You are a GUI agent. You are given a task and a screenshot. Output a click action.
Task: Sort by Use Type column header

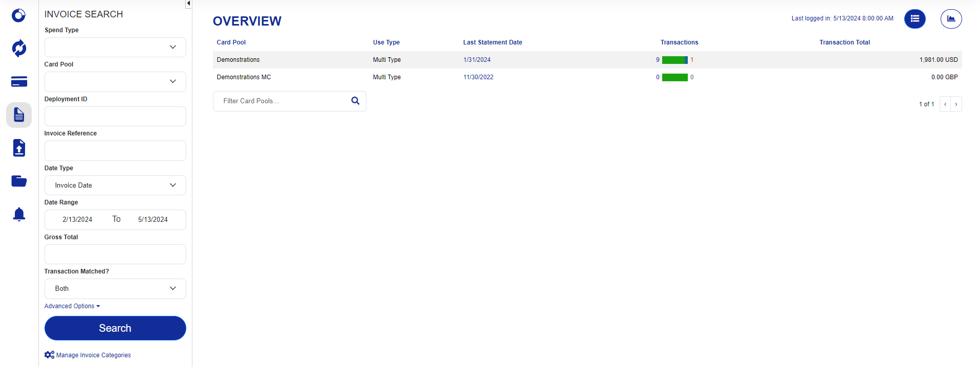pyautogui.click(x=386, y=42)
